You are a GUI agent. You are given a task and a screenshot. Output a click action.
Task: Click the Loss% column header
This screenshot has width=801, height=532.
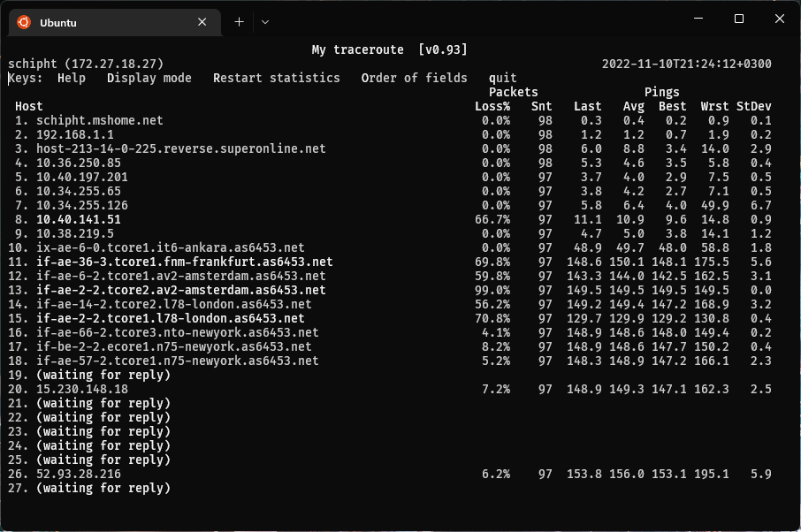[492, 106]
